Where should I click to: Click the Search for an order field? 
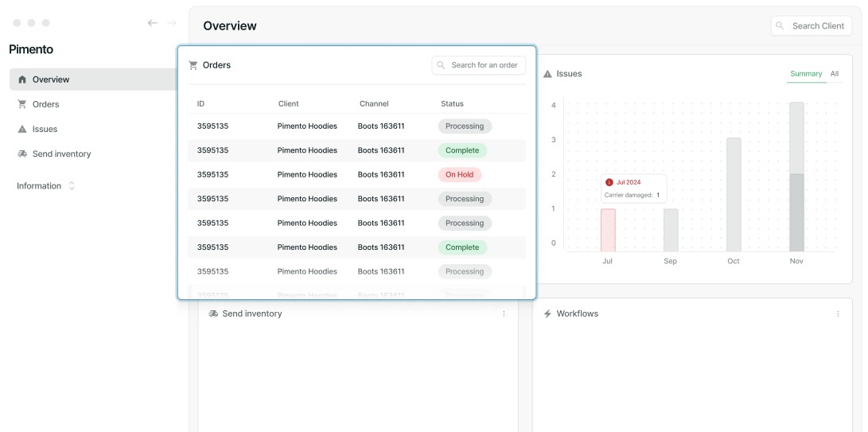tap(479, 65)
